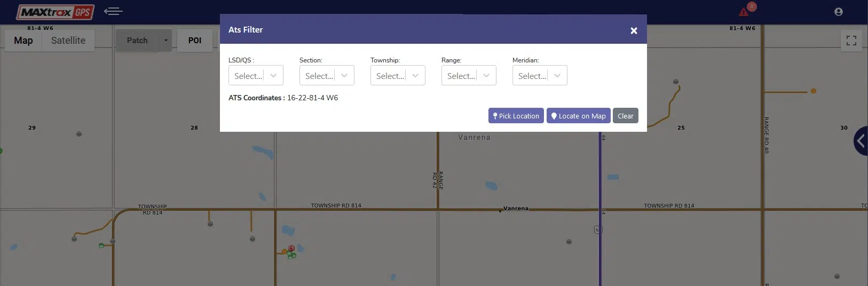Image resolution: width=868 pixels, height=286 pixels.
Task: Open the Section dropdown
Action: coord(327,76)
